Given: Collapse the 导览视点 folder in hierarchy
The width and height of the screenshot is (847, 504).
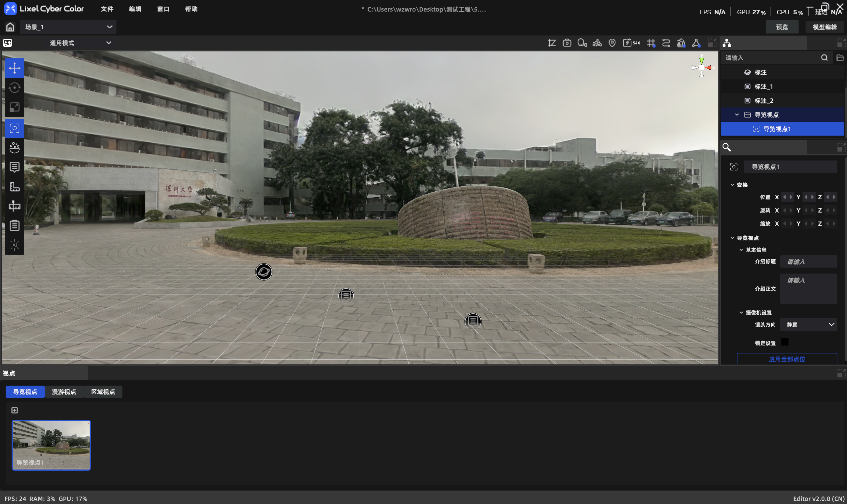Looking at the screenshot, I should 737,115.
